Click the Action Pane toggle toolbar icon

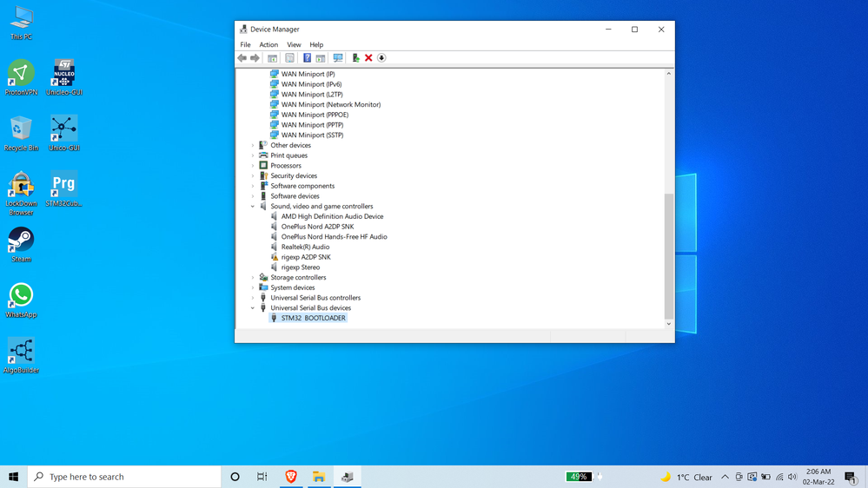point(321,58)
